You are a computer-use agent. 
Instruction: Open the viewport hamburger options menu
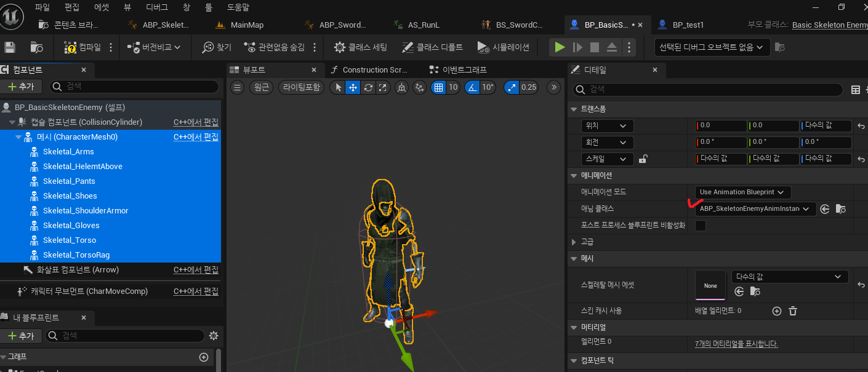point(237,87)
